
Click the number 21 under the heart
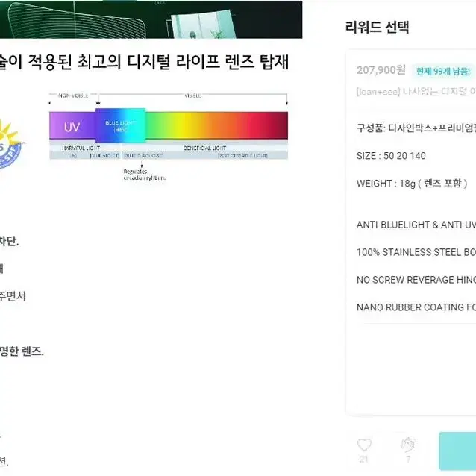point(363,459)
